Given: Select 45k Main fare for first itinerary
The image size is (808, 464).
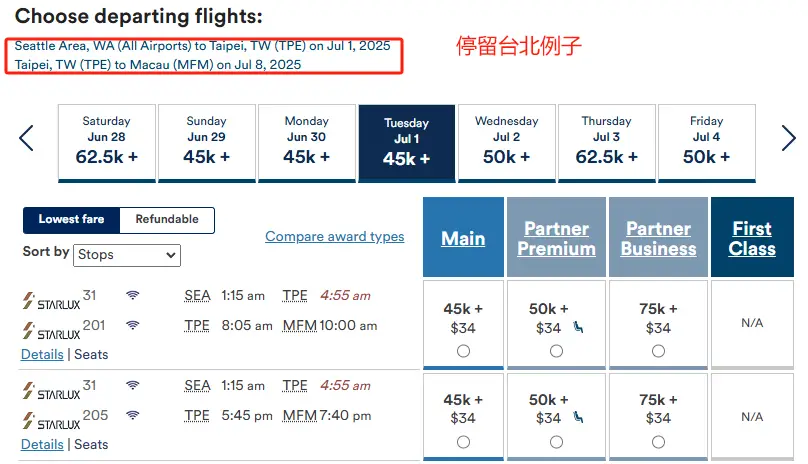Looking at the screenshot, I should point(463,351).
